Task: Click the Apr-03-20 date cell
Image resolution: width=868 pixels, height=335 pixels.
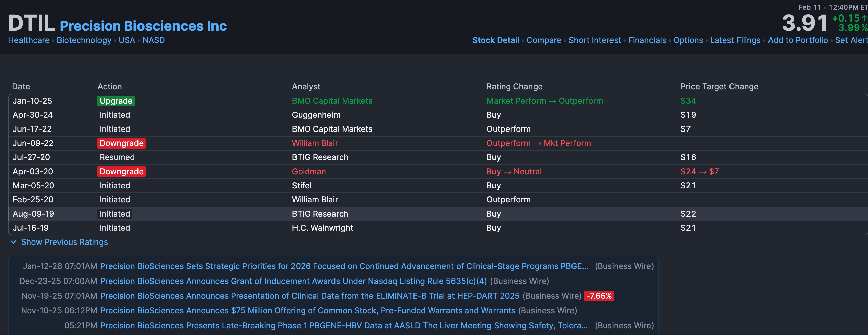Action: (33, 172)
